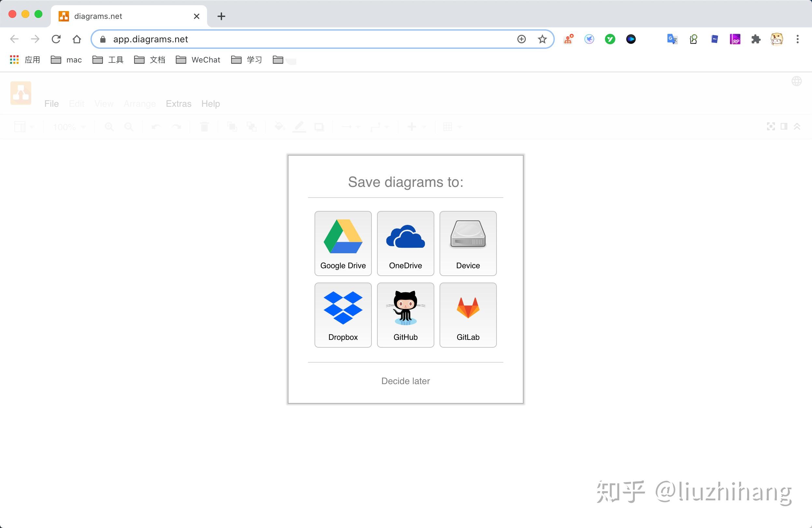The width and height of the screenshot is (812, 528).
Task: Open the Extras menu
Action: click(x=178, y=103)
